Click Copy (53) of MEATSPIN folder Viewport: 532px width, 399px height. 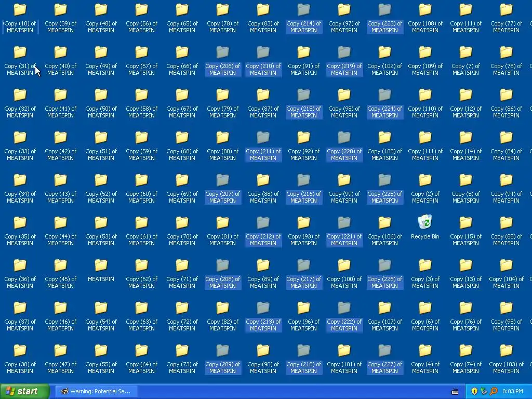point(101,231)
